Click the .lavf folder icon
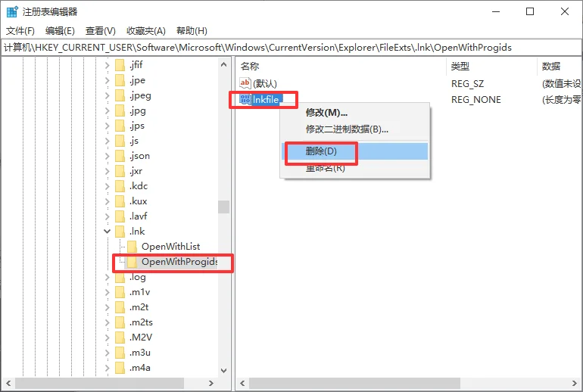 pos(120,216)
